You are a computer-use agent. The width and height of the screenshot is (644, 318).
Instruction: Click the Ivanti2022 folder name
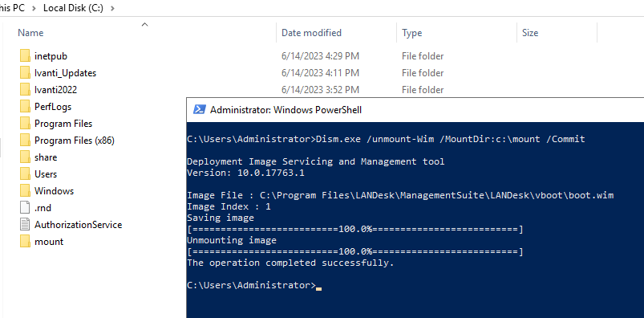(56, 90)
